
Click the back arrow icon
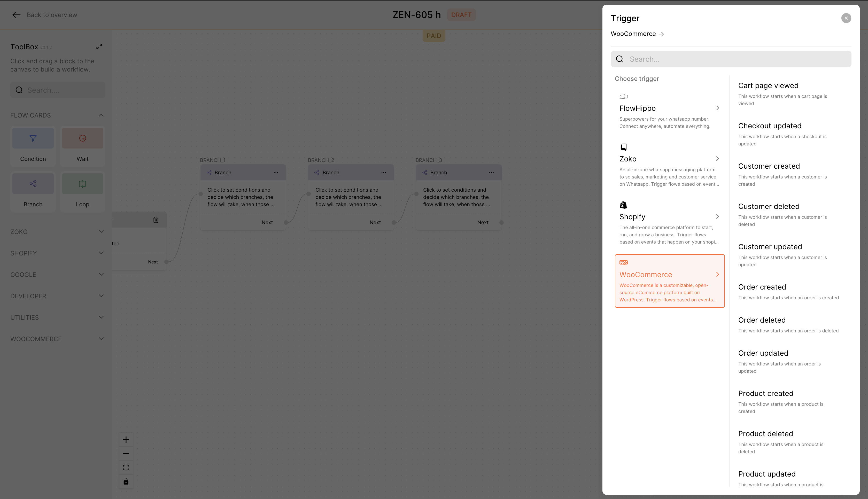coord(16,15)
